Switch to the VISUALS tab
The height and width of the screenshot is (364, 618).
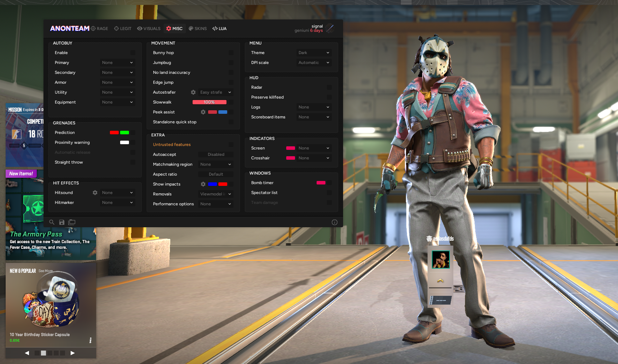click(x=149, y=29)
